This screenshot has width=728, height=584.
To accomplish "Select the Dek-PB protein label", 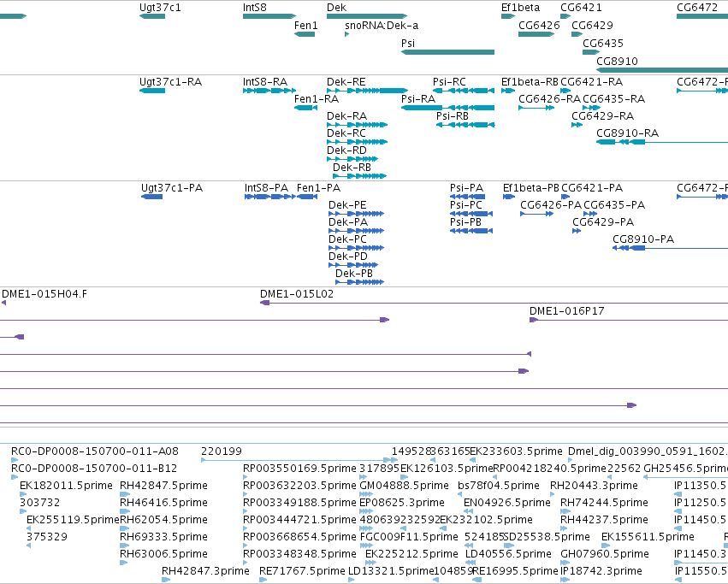I will pyautogui.click(x=354, y=274).
